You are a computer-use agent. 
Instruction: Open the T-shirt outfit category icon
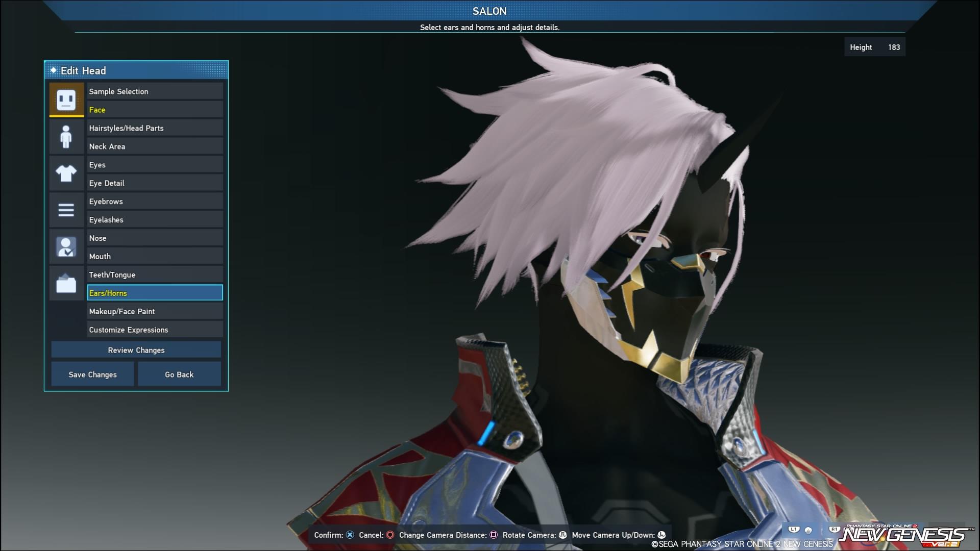[x=66, y=173]
